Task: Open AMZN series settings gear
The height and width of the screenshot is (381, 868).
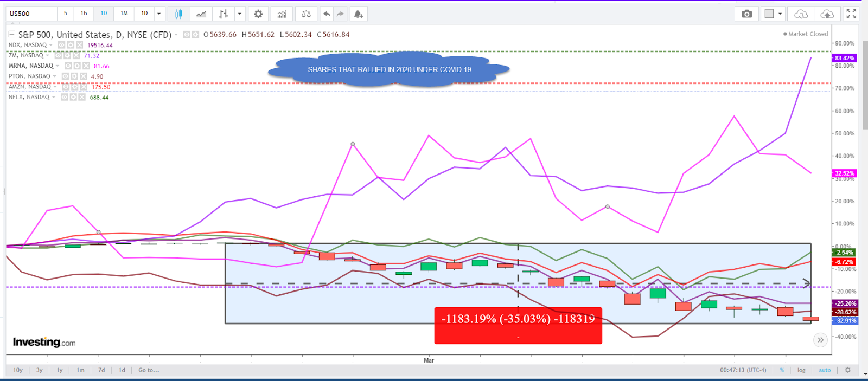Action: (x=74, y=87)
